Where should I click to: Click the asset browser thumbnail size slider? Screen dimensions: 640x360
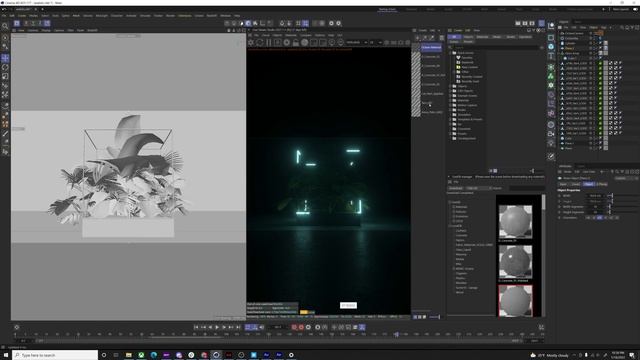[532, 171]
